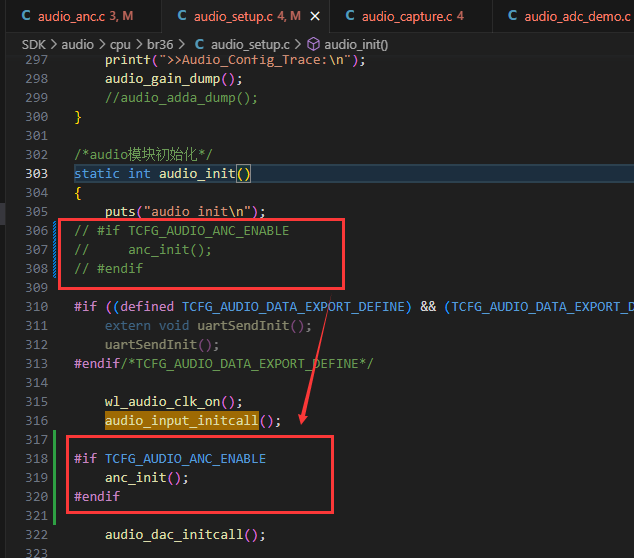Open the audio_init() symbol breadcrumb
634x558 pixels.
(356, 44)
